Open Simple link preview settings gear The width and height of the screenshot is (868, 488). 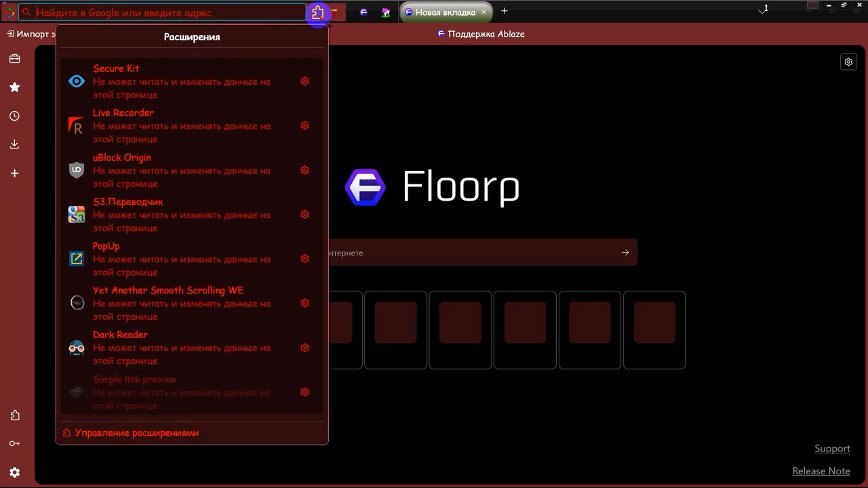click(305, 392)
